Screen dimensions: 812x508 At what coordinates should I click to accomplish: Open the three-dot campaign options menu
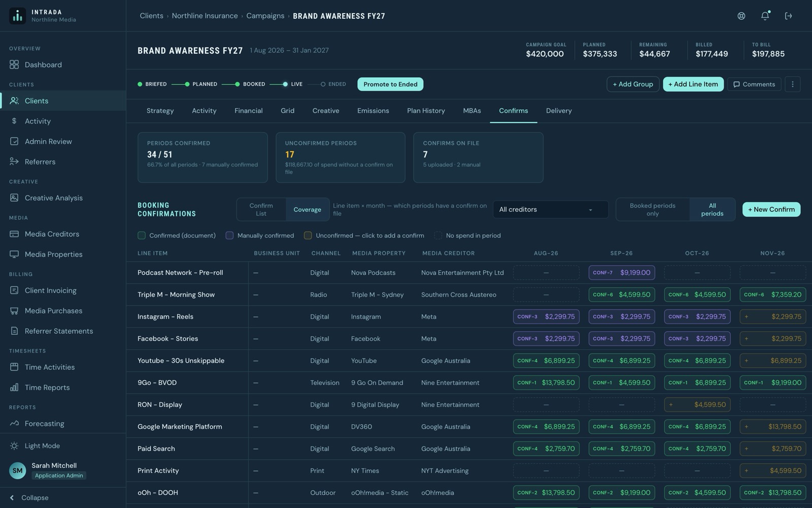click(793, 84)
